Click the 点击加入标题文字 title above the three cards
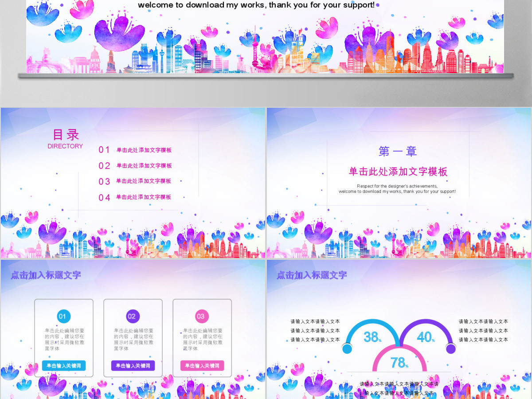This screenshot has height=399, width=532. [46, 275]
